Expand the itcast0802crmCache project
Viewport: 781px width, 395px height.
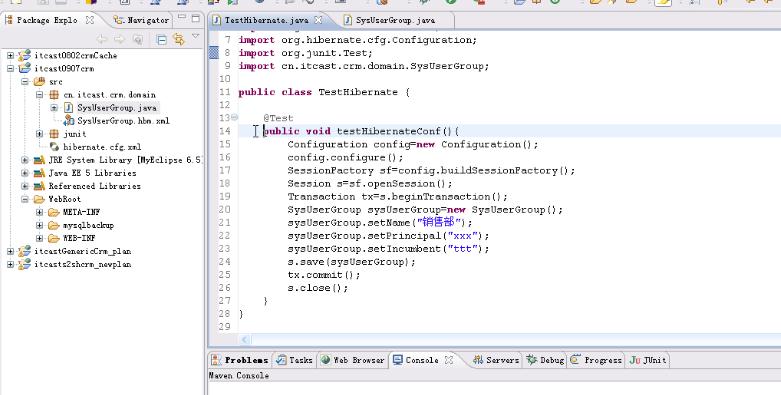point(10,55)
